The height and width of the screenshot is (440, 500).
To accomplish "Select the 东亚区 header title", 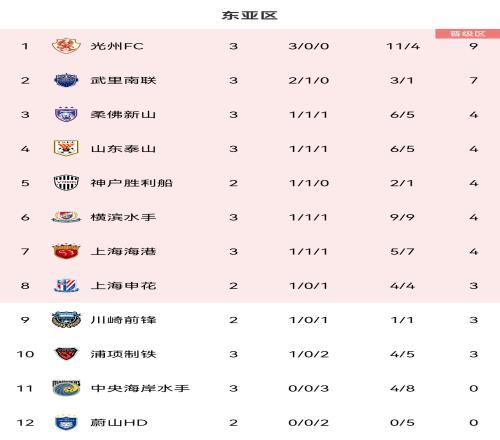I will coord(250,15).
